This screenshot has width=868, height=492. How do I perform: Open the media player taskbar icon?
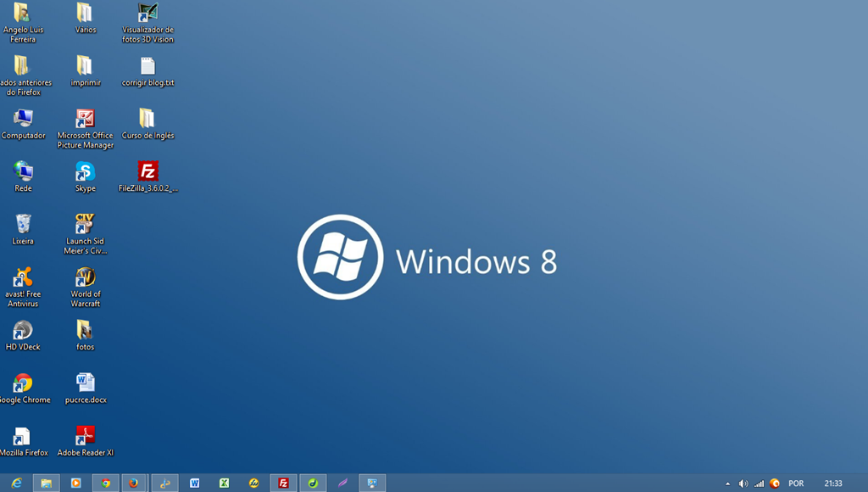click(75, 484)
